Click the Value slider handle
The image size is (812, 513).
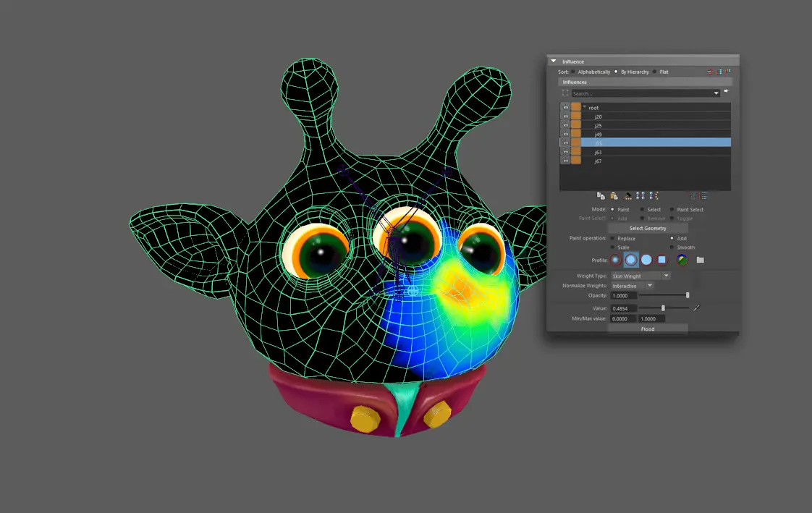(x=663, y=308)
